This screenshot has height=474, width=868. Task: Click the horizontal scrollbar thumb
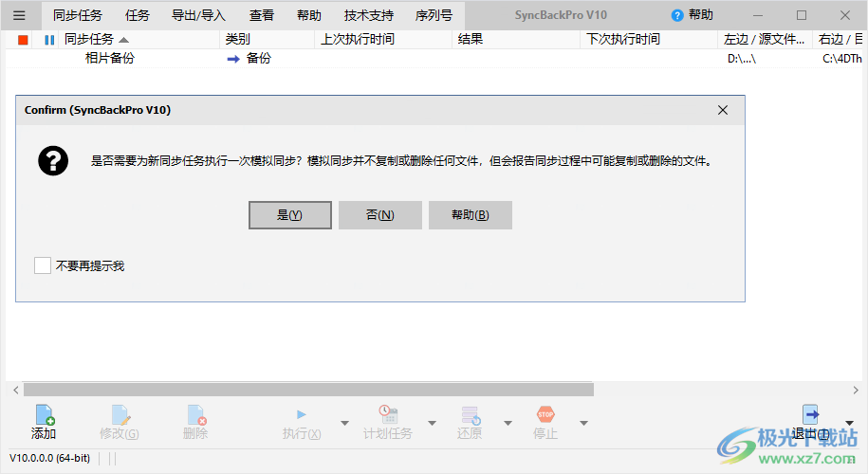(308, 390)
